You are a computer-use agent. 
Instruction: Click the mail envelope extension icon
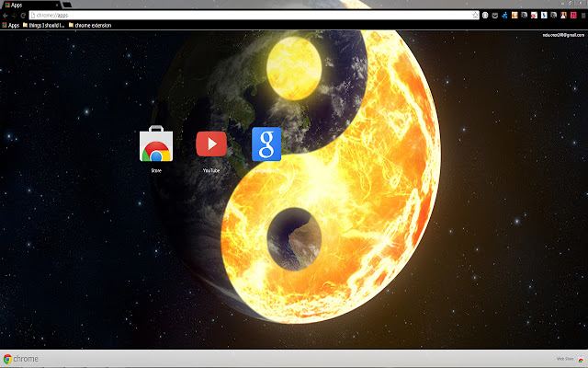[x=495, y=16]
